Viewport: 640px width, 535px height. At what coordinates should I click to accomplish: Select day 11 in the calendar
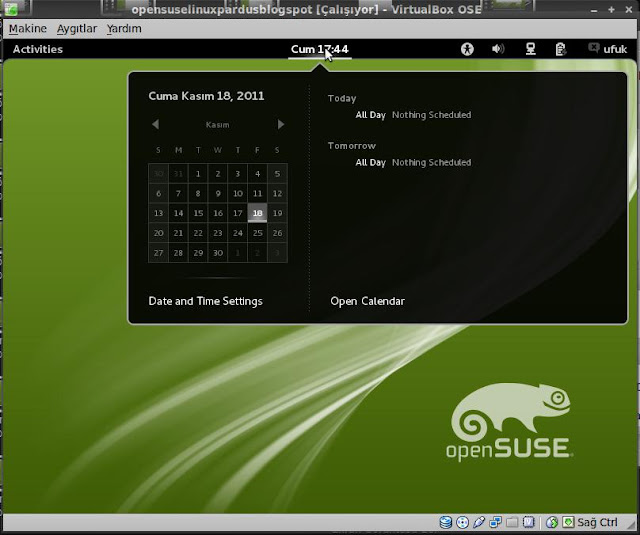pyautogui.click(x=257, y=193)
